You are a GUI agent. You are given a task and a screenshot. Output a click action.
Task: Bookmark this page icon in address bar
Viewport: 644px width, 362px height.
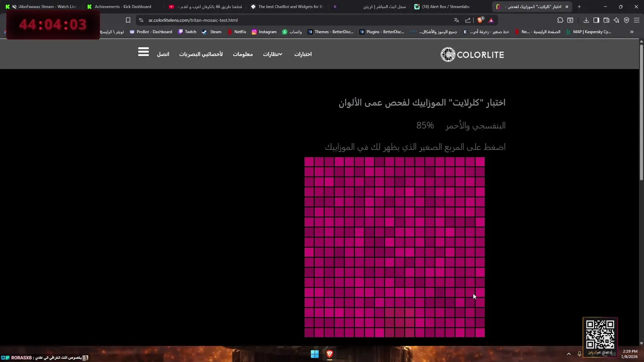pos(128,20)
